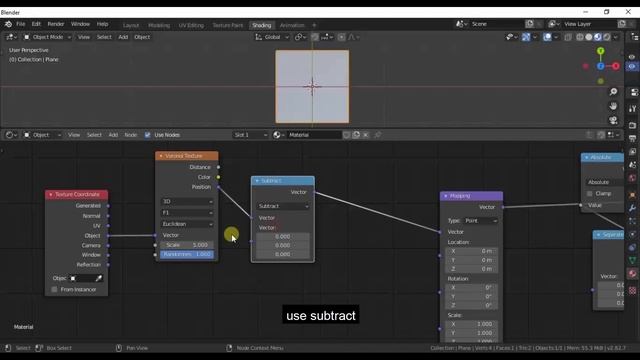
Task: Open the Modifier wrench properties tab
Action: (x=632, y=208)
